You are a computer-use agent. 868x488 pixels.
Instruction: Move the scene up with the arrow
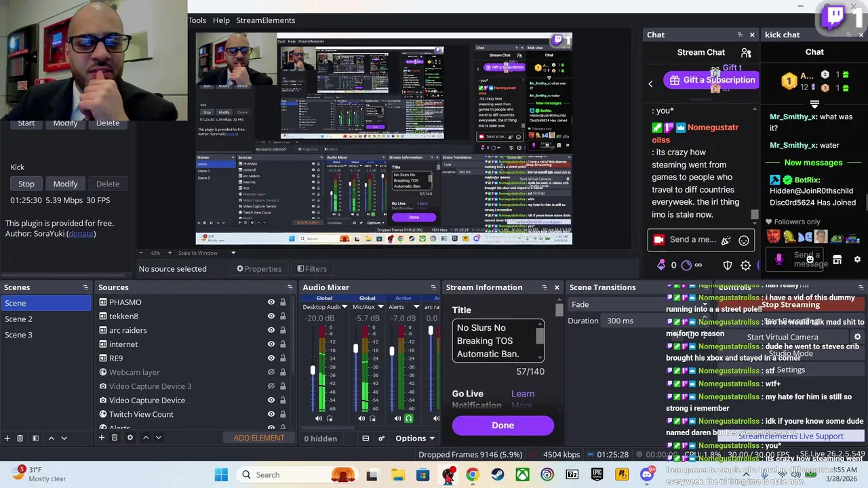click(51, 438)
